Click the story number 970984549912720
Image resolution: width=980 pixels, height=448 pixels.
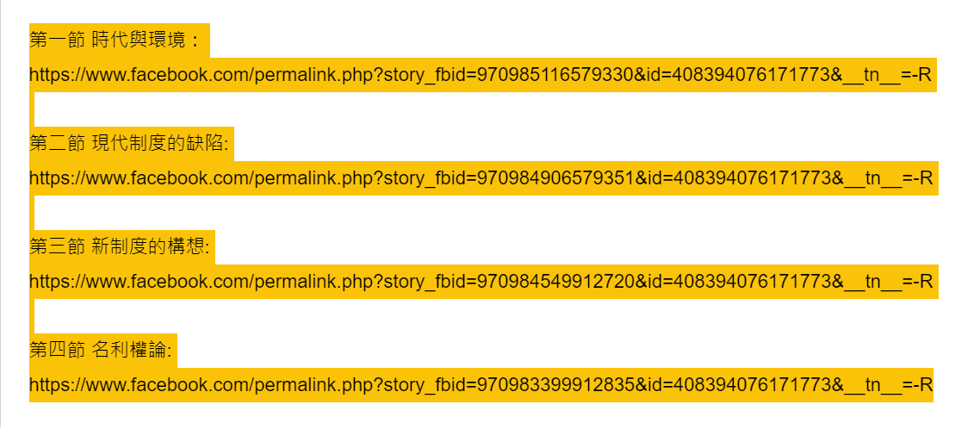[555, 282]
